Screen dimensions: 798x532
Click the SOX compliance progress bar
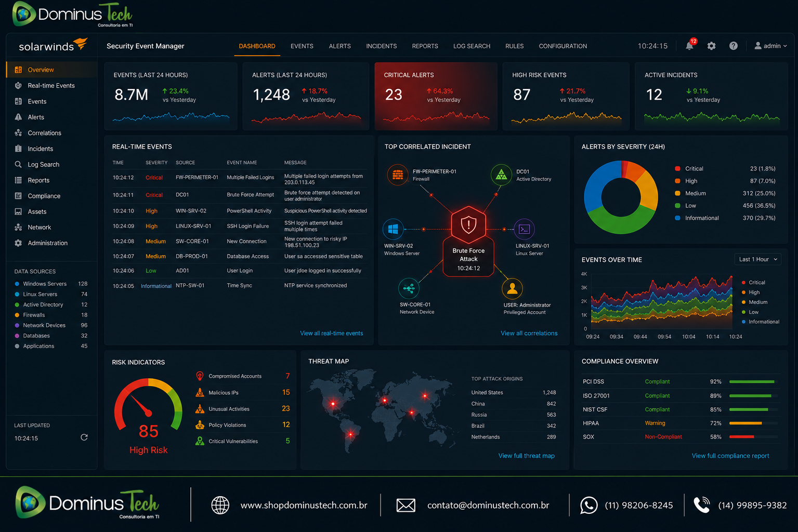click(x=754, y=436)
